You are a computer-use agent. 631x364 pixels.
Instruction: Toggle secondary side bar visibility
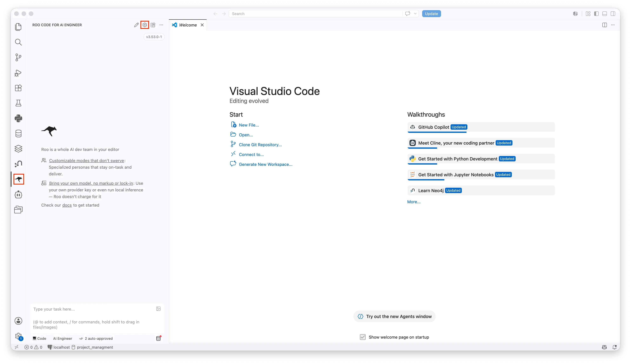tap(613, 13)
